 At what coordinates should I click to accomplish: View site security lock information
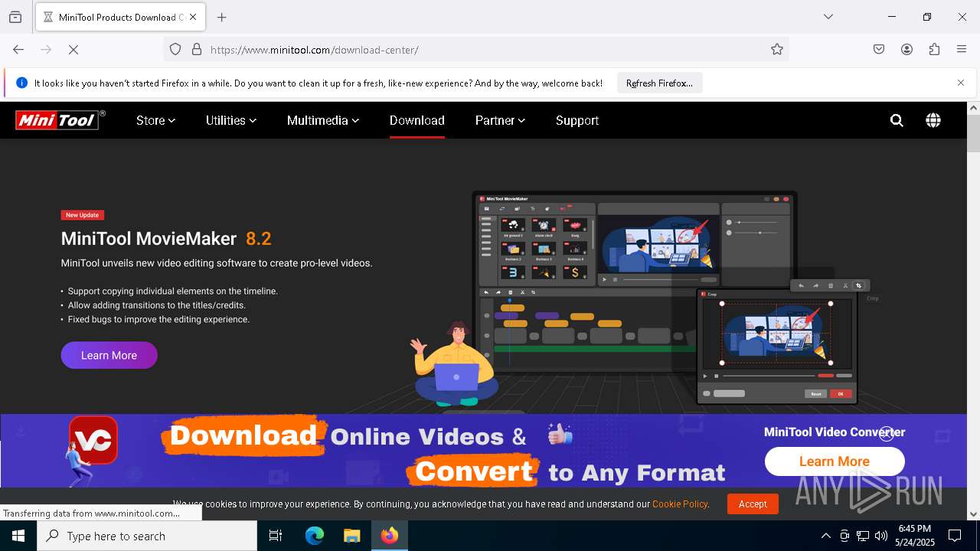[x=197, y=50]
